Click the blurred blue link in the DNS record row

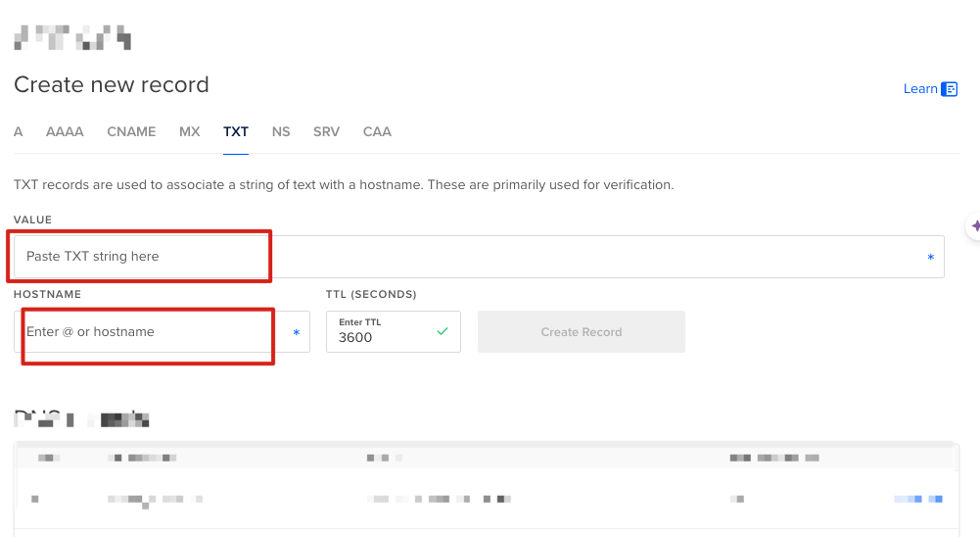[x=917, y=499]
